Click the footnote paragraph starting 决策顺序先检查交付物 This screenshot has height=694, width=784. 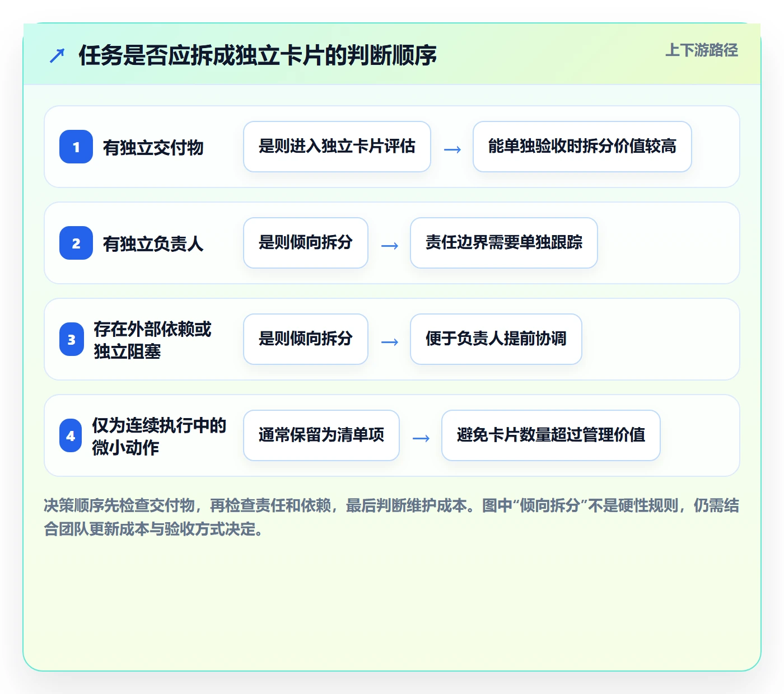pyautogui.click(x=391, y=517)
